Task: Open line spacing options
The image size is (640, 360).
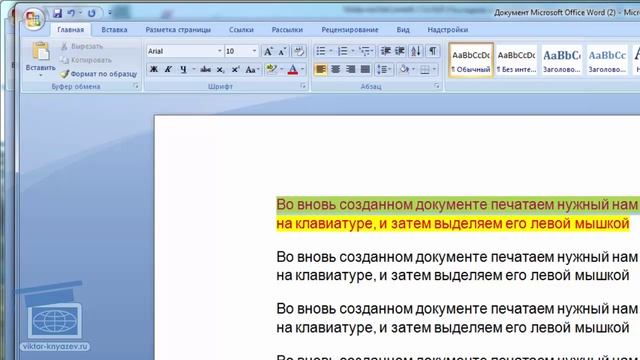Action: 384,69
